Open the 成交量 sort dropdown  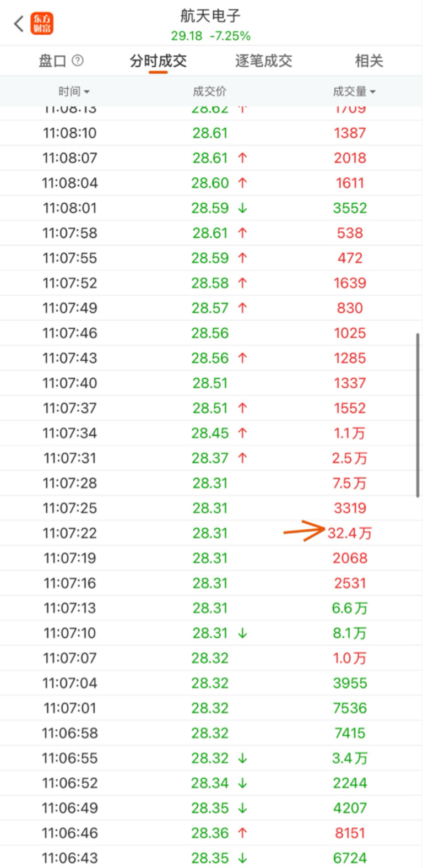(x=354, y=91)
